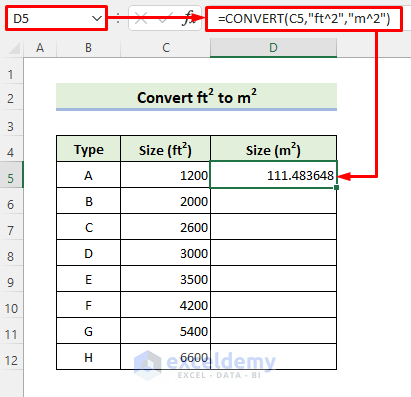Click cell with Type 'B'

click(89, 201)
